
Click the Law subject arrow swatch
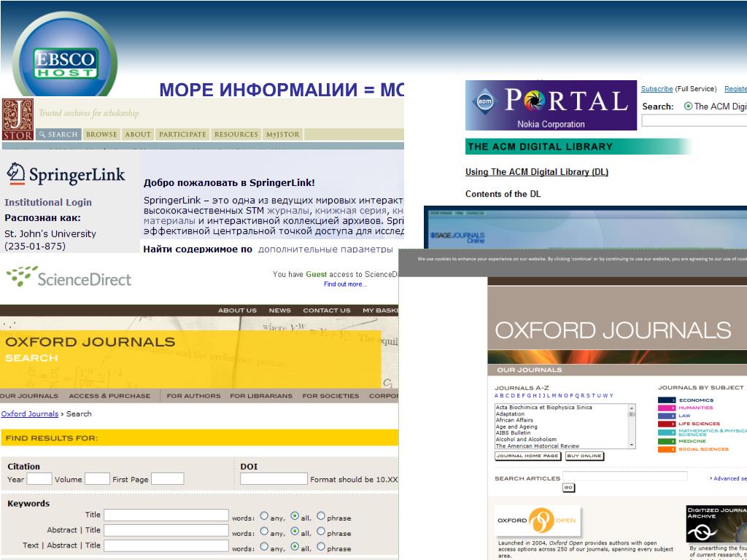click(x=667, y=416)
